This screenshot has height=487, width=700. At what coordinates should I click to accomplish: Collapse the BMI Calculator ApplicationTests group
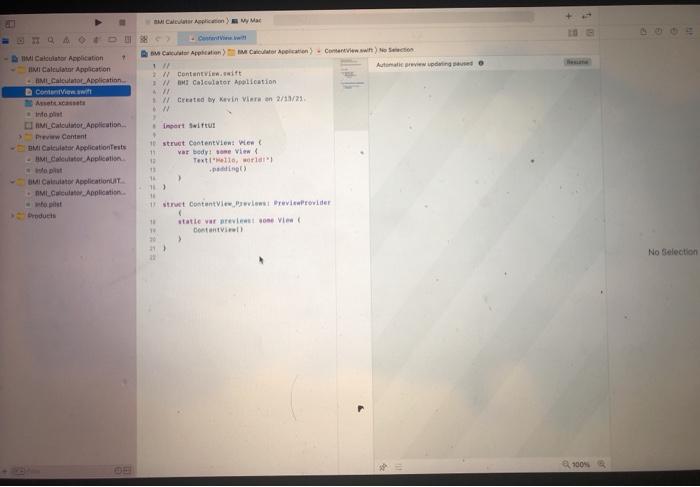(13, 148)
